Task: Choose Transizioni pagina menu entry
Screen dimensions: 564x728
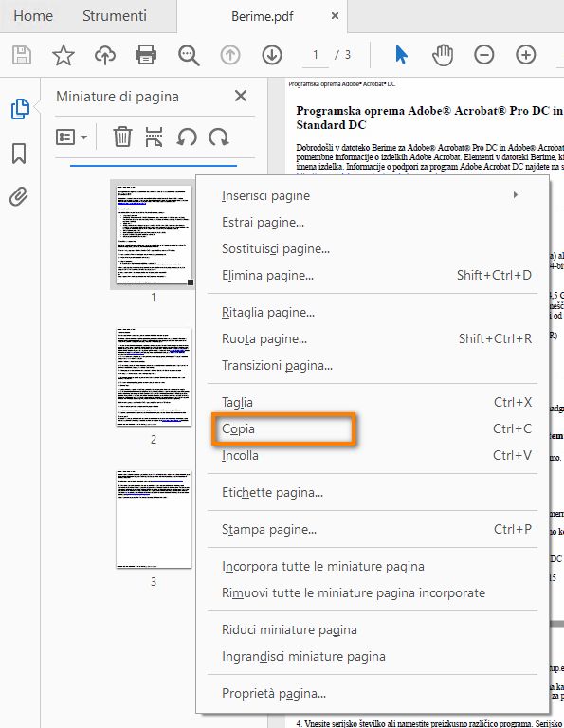Action: [372, 365]
